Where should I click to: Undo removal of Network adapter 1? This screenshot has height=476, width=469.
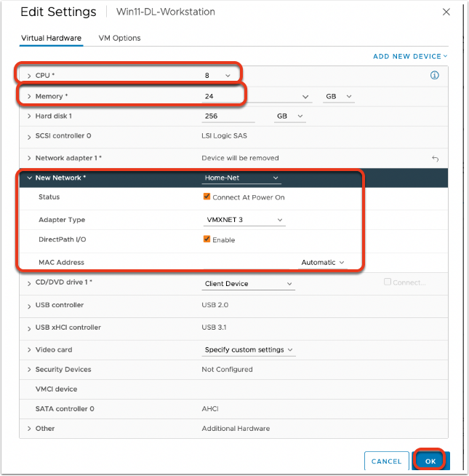coord(435,158)
